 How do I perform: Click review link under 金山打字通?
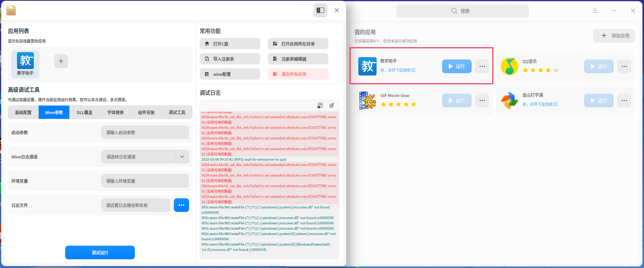(540, 104)
